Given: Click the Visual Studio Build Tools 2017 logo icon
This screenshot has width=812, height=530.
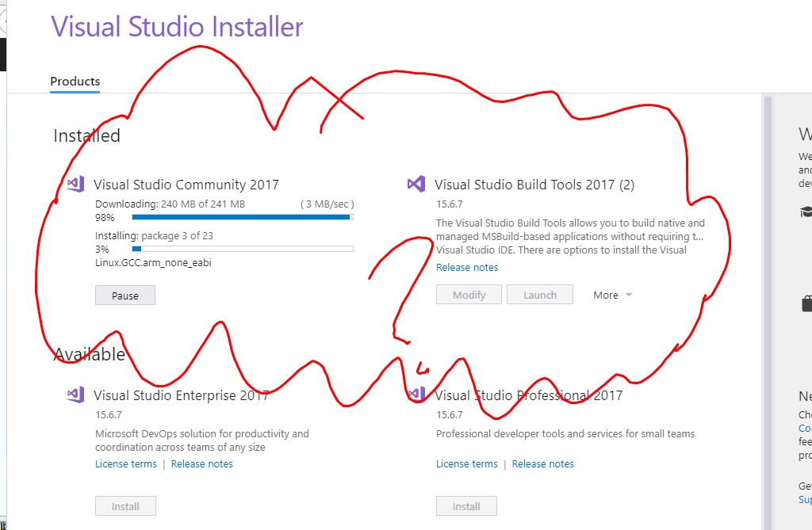Looking at the screenshot, I should coord(416,184).
